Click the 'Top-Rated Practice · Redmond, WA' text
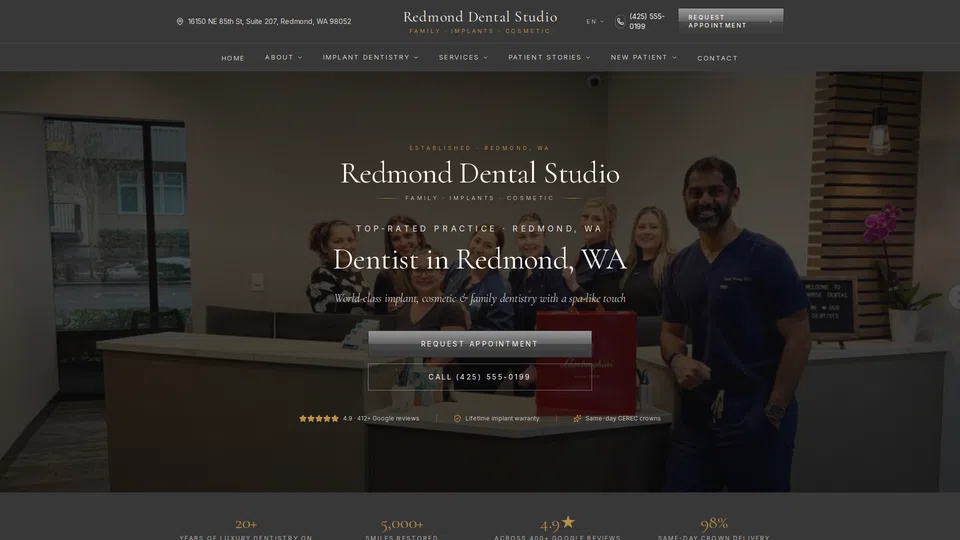Image resolution: width=960 pixels, height=540 pixels. [x=479, y=228]
